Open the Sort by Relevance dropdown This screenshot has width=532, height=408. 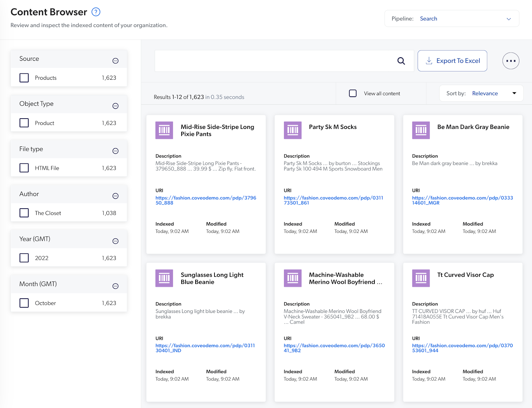(481, 93)
